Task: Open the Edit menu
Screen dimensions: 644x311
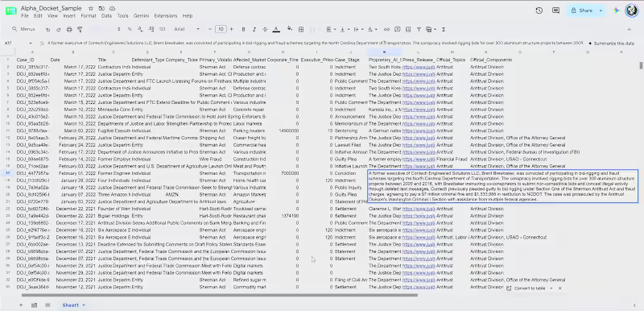Action: tap(38, 16)
